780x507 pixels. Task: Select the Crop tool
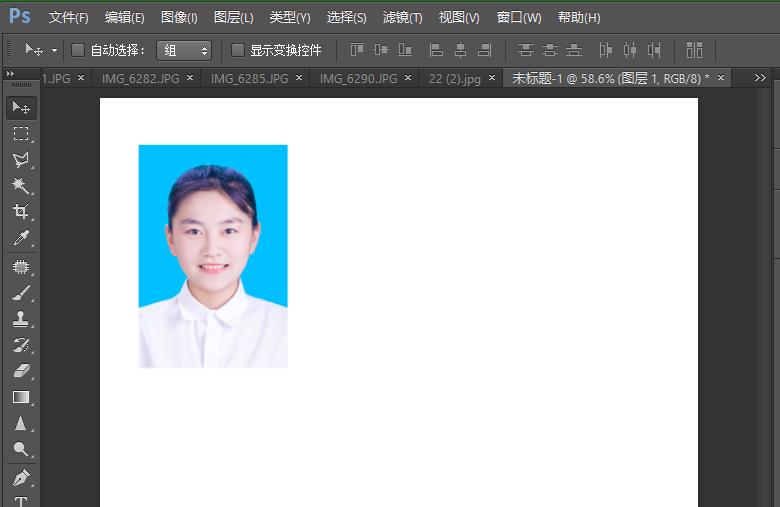(x=21, y=211)
